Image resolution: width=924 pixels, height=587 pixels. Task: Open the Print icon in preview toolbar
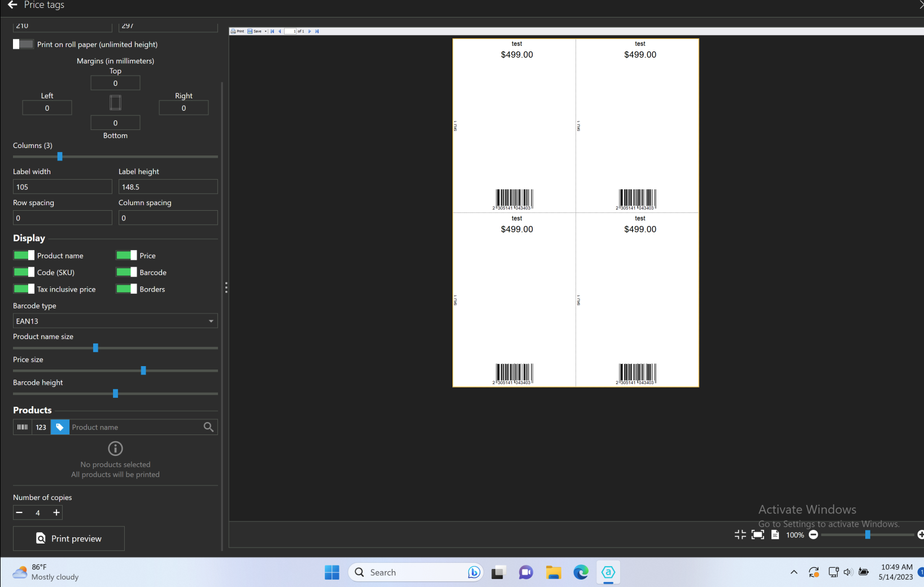234,31
